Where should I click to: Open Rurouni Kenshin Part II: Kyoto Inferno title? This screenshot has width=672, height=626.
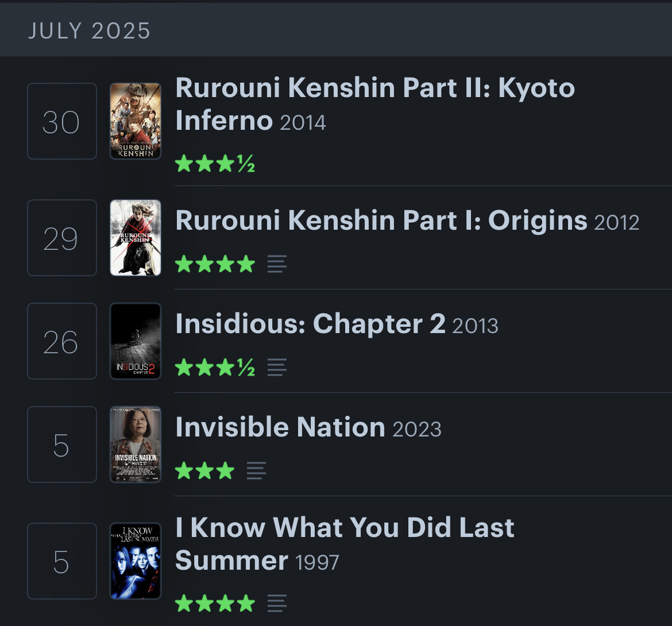pos(375,104)
